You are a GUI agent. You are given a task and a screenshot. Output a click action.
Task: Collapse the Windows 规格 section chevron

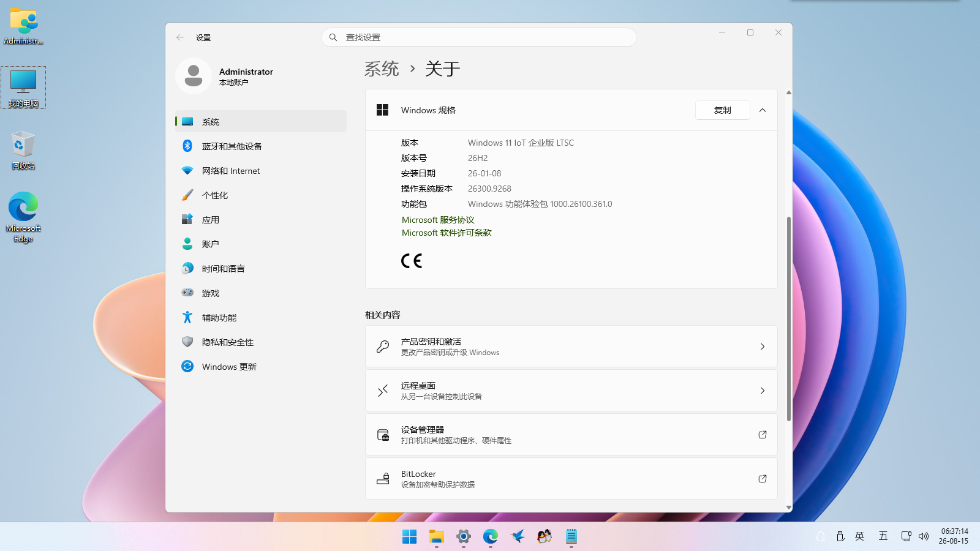pyautogui.click(x=763, y=110)
